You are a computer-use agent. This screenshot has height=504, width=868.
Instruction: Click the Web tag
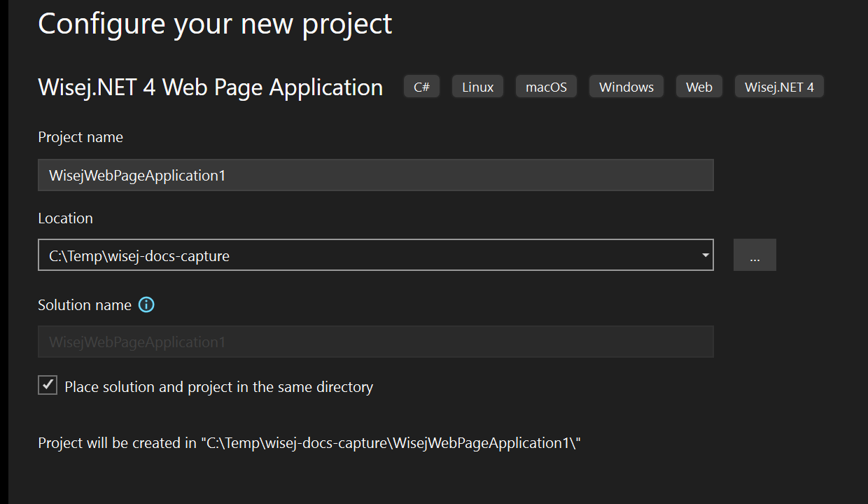click(699, 87)
